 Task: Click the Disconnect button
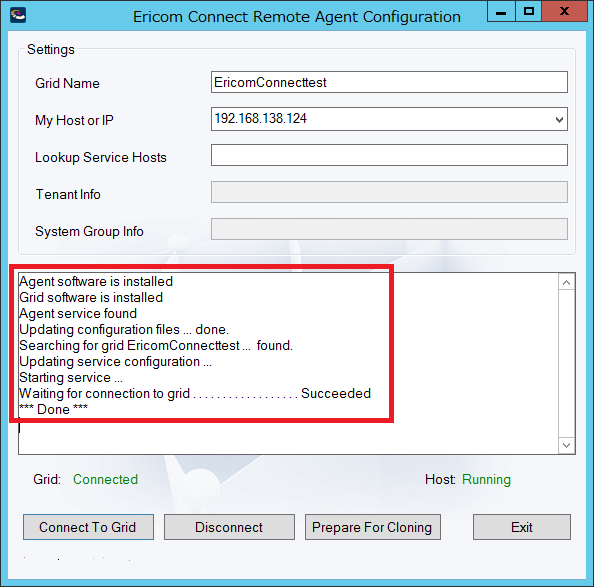pyautogui.click(x=229, y=527)
